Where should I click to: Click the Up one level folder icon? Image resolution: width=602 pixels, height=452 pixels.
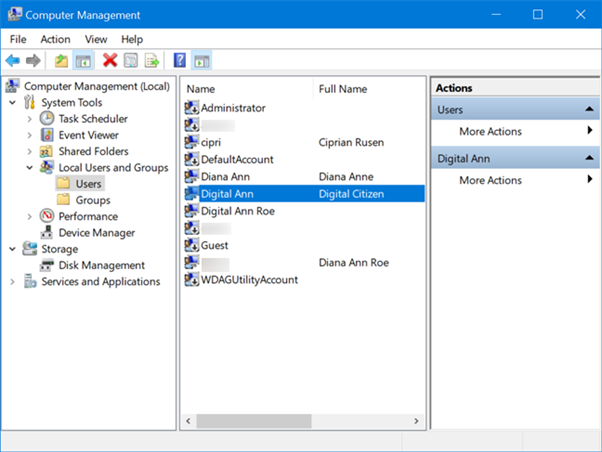point(62,61)
